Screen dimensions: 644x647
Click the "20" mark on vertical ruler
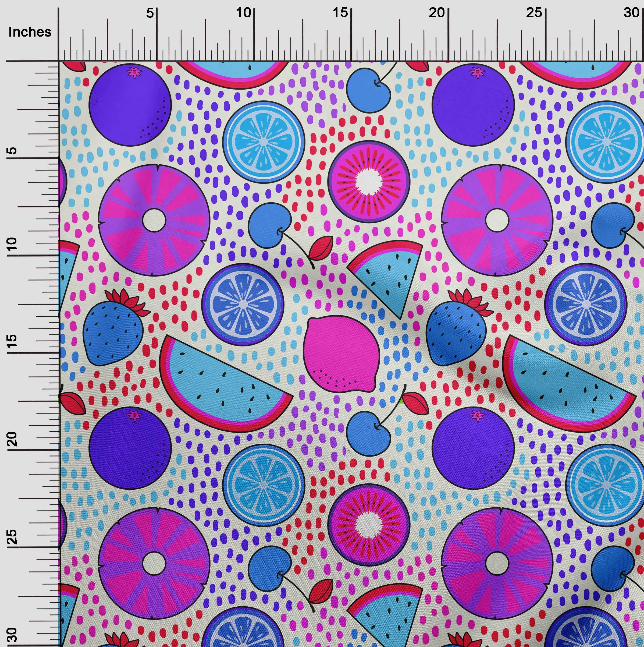(x=12, y=439)
